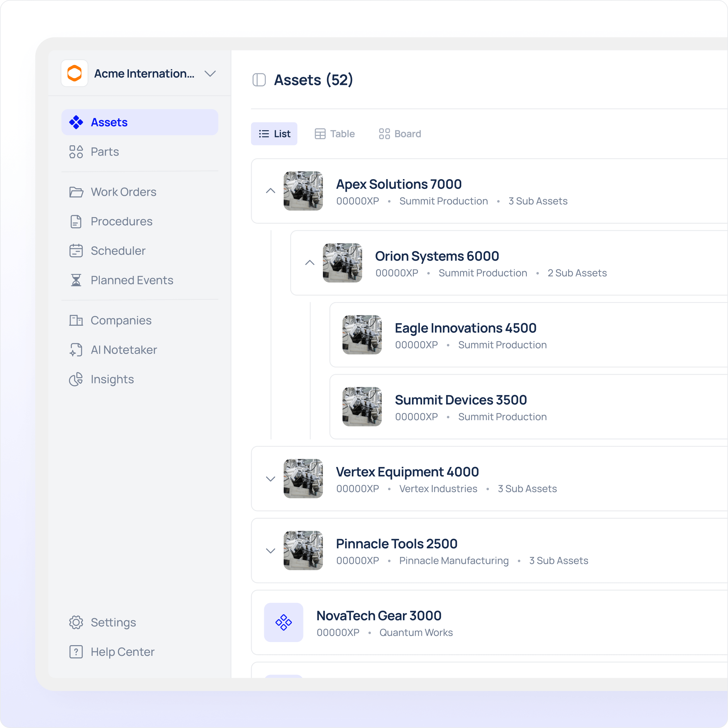
Task: Toggle the sidebar panel icon beside Assets title
Action: click(259, 80)
